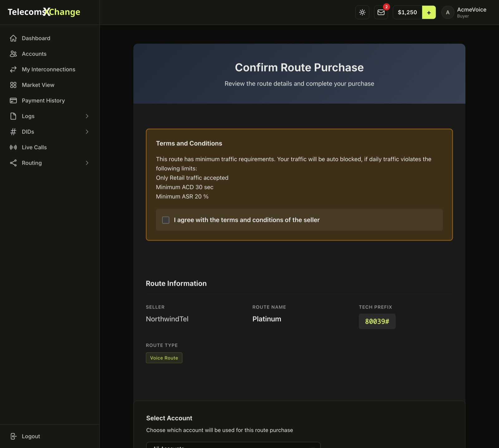Click the agree with terms label text
This screenshot has width=499, height=448.
(x=247, y=220)
